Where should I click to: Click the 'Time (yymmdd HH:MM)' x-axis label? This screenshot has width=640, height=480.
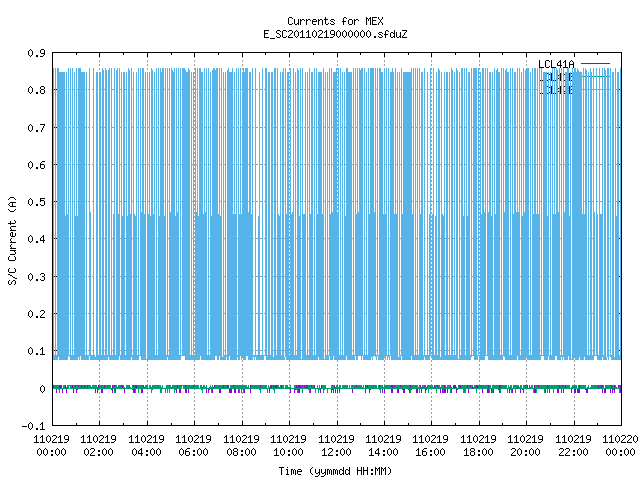(x=335, y=471)
